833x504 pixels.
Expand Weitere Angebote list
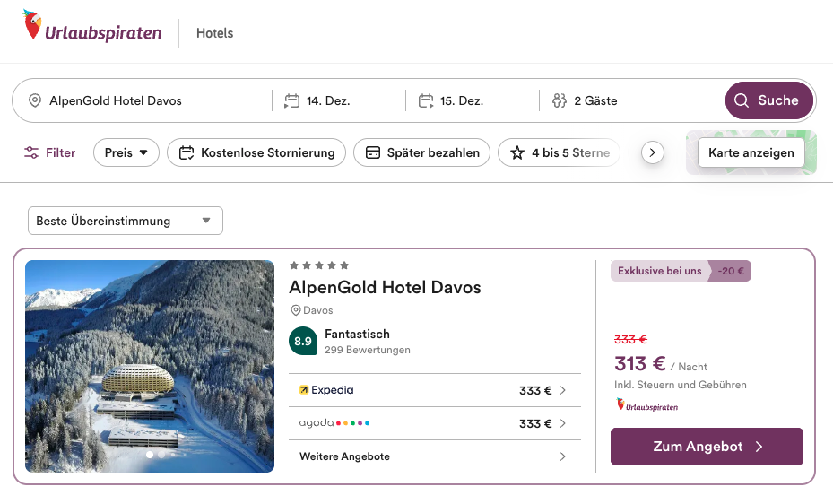[x=434, y=456]
